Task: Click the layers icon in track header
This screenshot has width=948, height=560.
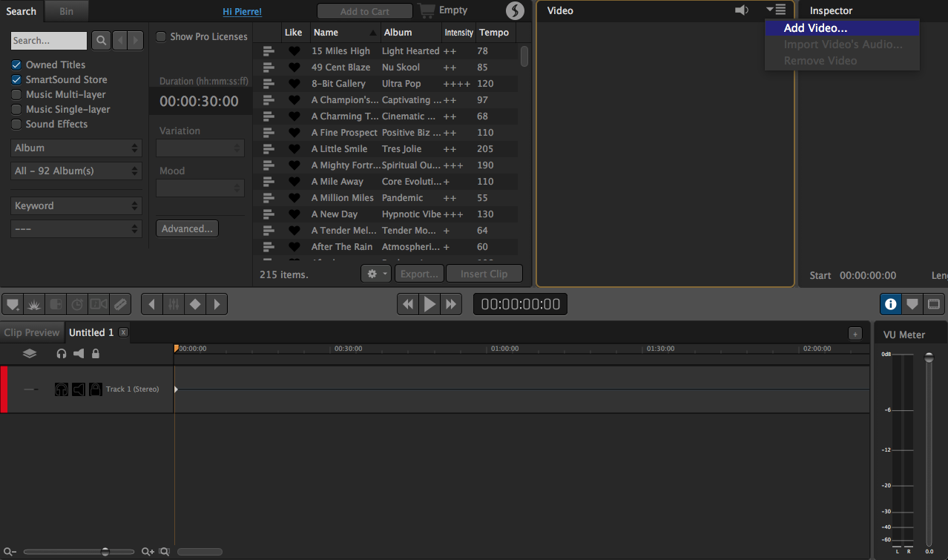Action: click(30, 354)
